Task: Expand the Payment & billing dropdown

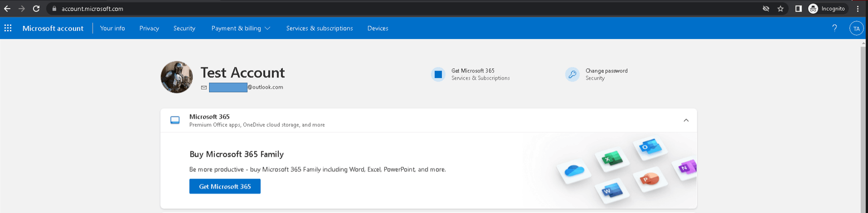Action: coord(241,28)
